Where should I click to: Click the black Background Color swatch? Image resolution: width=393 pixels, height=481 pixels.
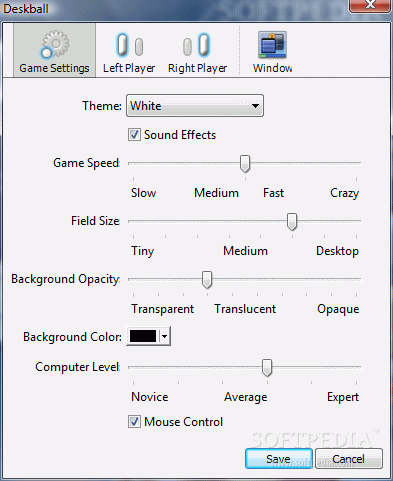pyautogui.click(x=143, y=336)
